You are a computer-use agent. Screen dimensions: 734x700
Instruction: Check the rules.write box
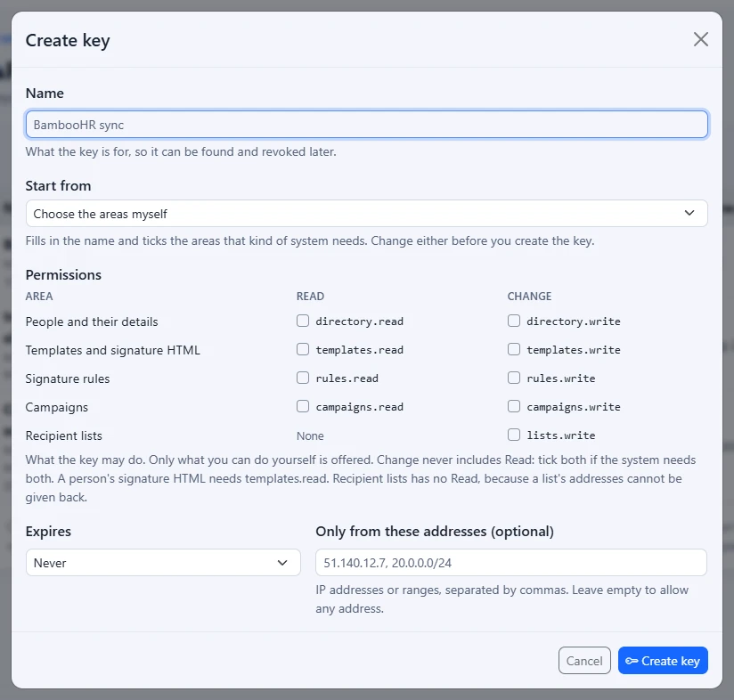coord(514,378)
